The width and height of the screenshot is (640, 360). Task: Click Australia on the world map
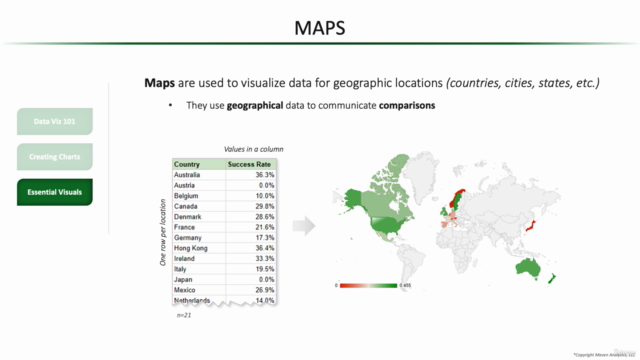[x=528, y=269]
